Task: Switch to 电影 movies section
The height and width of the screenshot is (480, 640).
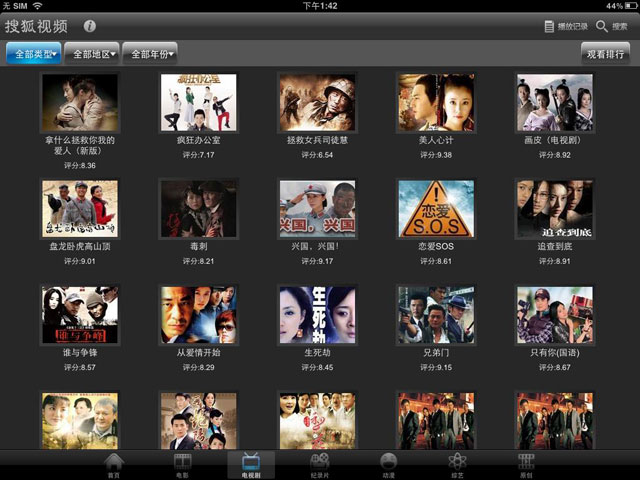Action: pos(182,465)
